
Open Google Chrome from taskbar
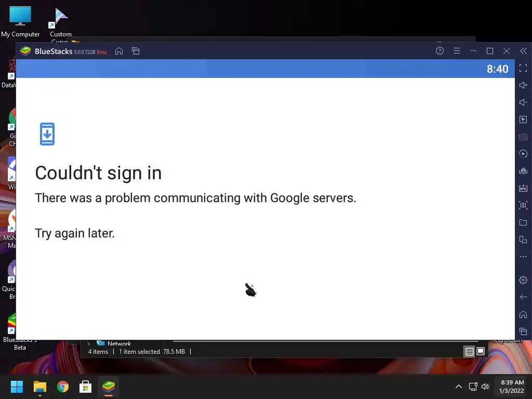coord(63,387)
